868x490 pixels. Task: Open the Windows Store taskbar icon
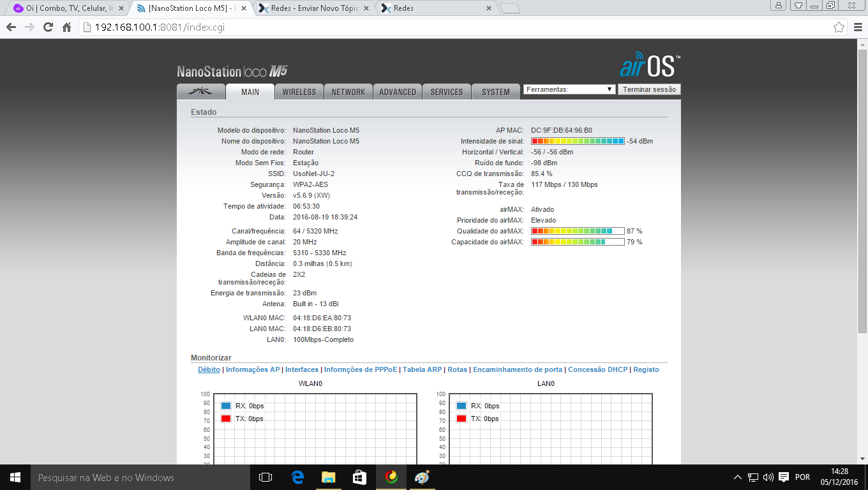(359, 477)
